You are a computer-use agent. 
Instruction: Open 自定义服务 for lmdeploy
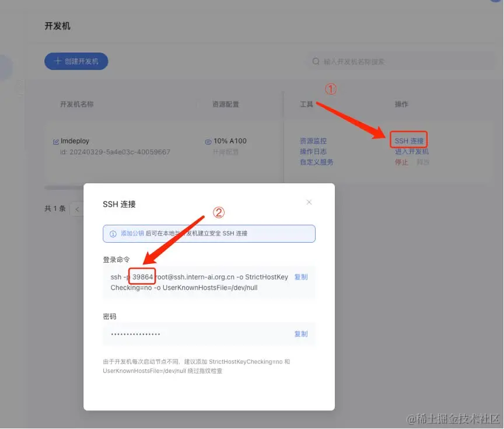pyautogui.click(x=317, y=162)
